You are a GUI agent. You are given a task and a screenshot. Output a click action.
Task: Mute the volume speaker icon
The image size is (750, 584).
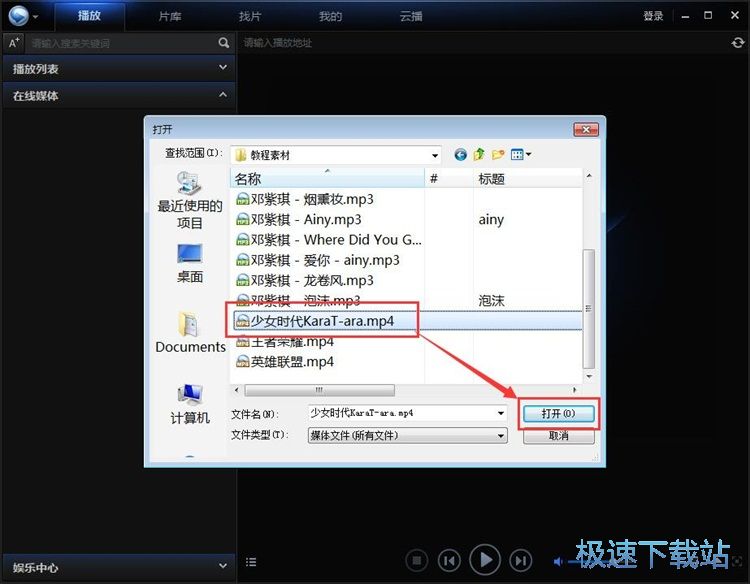(558, 560)
